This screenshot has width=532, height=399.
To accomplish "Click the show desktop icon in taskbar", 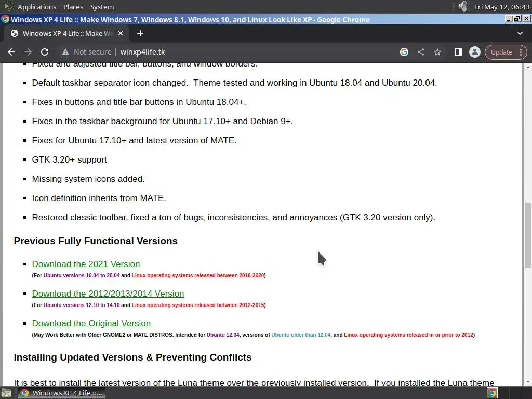I will pyautogui.click(x=6, y=393).
